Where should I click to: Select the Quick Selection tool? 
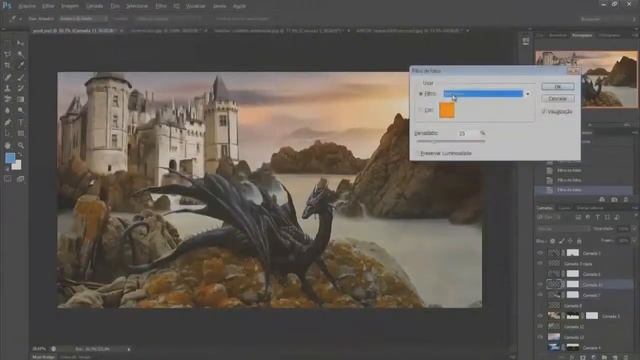tap(20, 54)
